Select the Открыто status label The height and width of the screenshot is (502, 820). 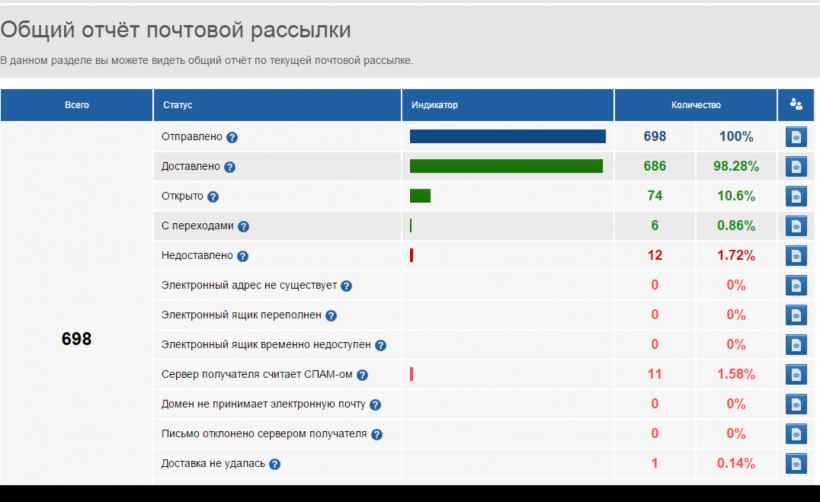[x=182, y=196]
